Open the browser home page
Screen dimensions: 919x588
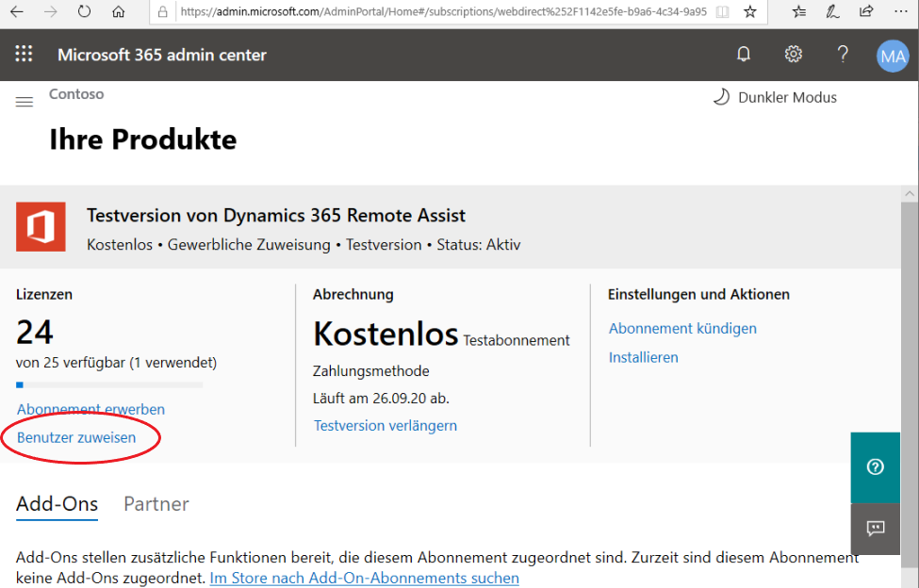[x=119, y=11]
